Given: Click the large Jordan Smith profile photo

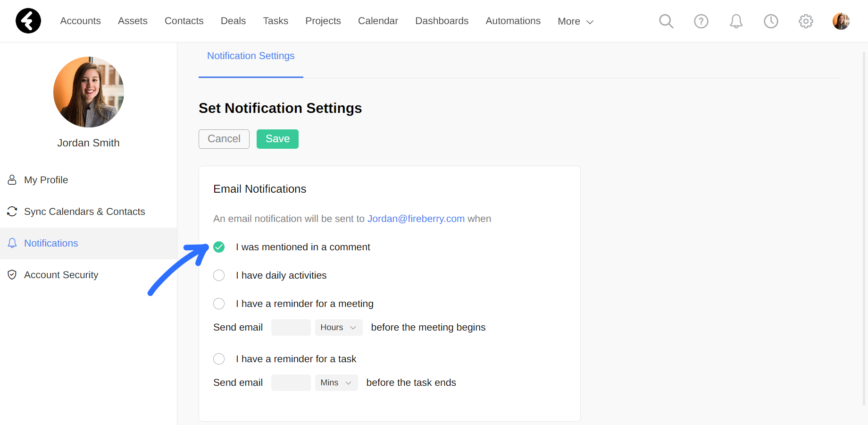Looking at the screenshot, I should click(x=89, y=92).
